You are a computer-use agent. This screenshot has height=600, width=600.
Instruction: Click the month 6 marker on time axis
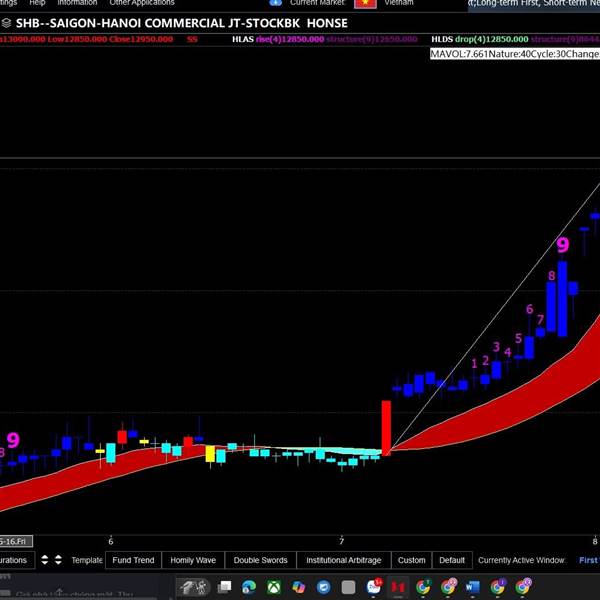tap(111, 541)
